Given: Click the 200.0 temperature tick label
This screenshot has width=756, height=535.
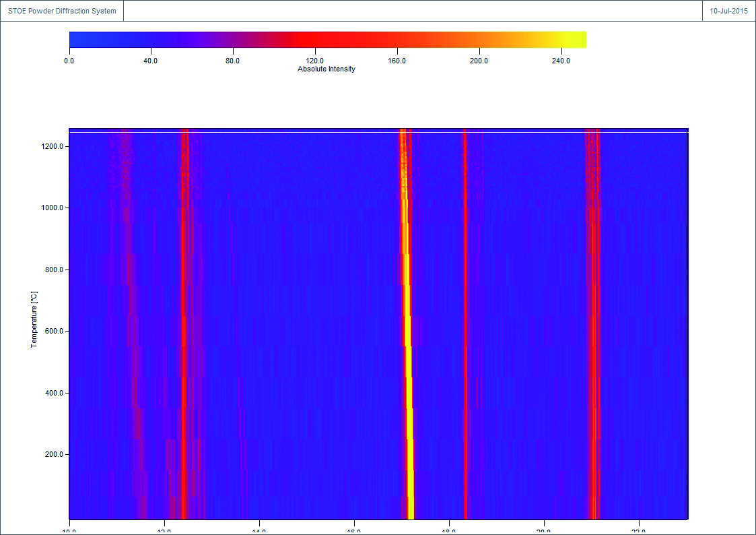Looking at the screenshot, I should [x=55, y=454].
